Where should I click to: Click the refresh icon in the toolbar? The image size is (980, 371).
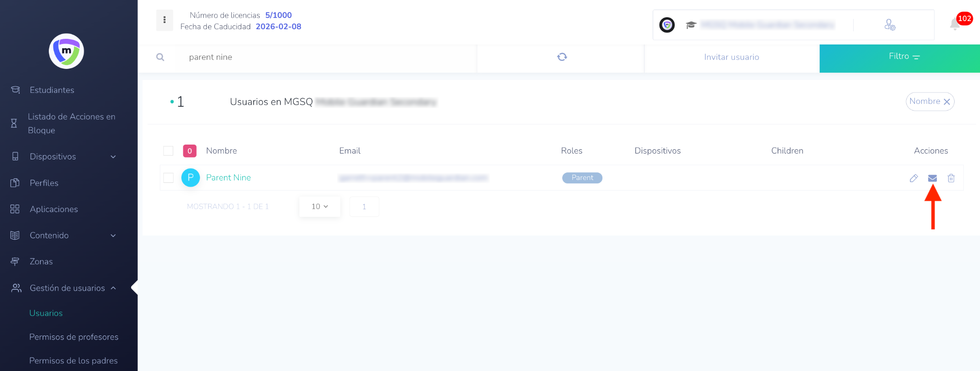coord(562,57)
